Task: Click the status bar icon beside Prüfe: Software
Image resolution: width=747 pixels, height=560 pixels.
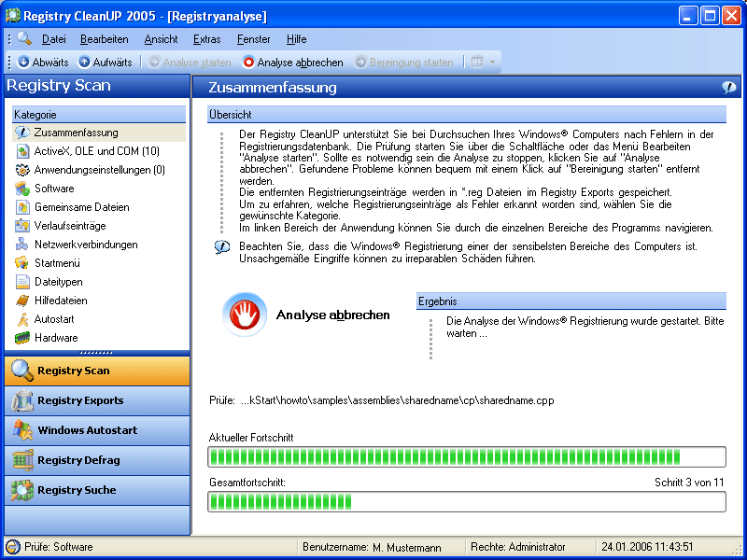Action: (13, 547)
